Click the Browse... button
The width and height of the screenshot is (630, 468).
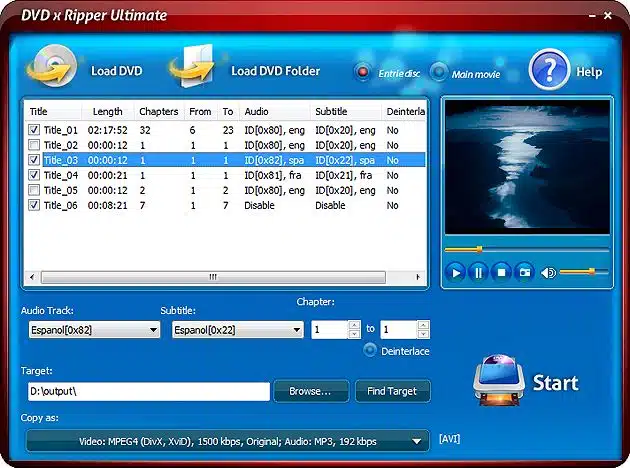coord(311,391)
